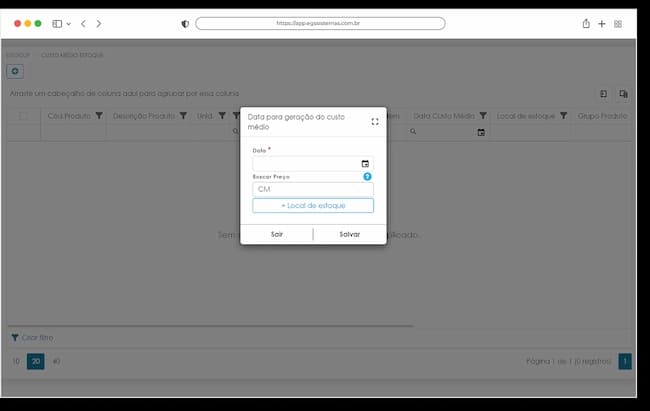This screenshot has width=650, height=411.
Task: Open a new browser tab
Action: (x=601, y=24)
